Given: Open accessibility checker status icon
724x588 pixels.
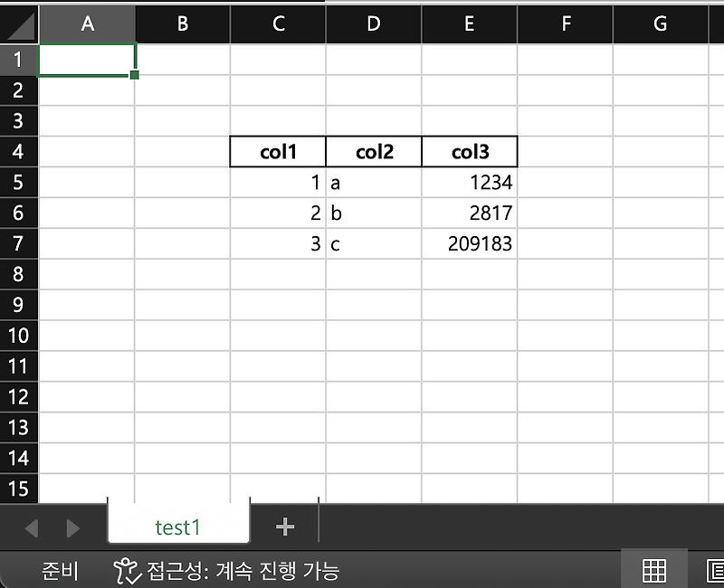Looking at the screenshot, I should [127, 571].
